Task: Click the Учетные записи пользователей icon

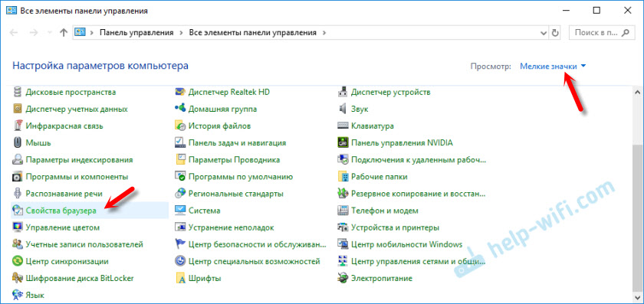Action: (x=17, y=244)
